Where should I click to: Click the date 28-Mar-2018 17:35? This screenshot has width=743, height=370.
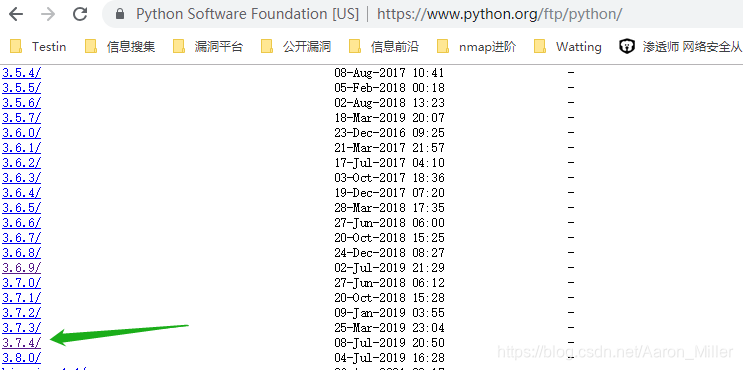[389, 208]
